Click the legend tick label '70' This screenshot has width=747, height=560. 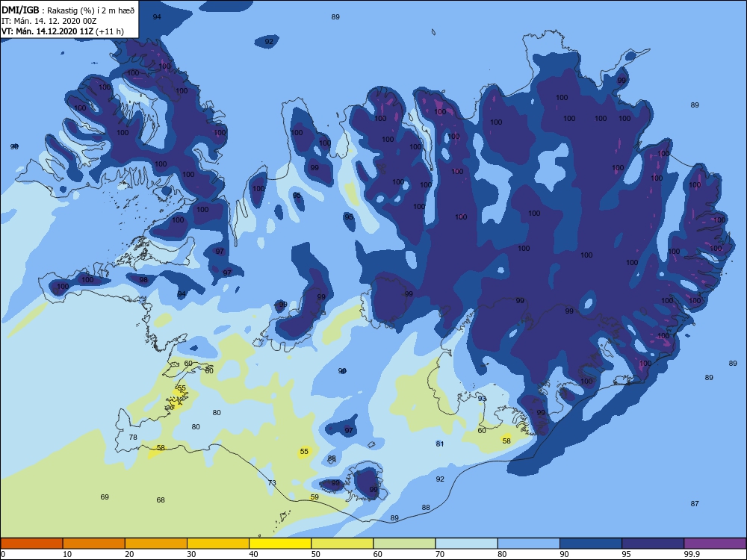click(440, 554)
